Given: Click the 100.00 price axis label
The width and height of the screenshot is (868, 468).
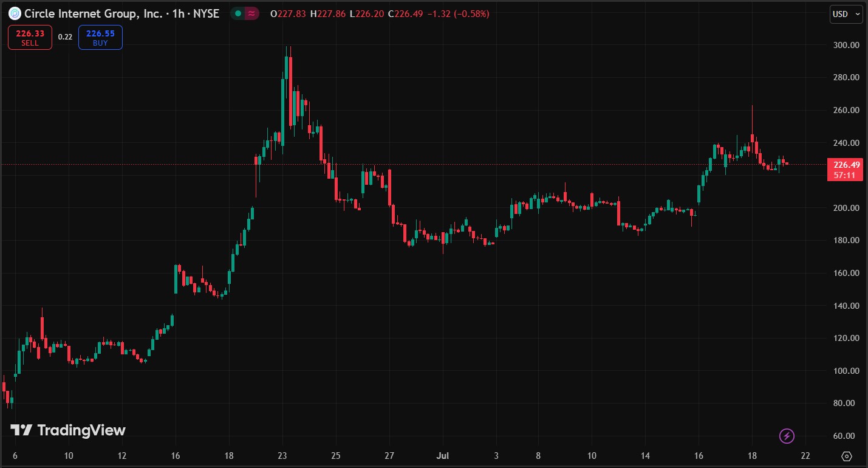Looking at the screenshot, I should [x=846, y=371].
